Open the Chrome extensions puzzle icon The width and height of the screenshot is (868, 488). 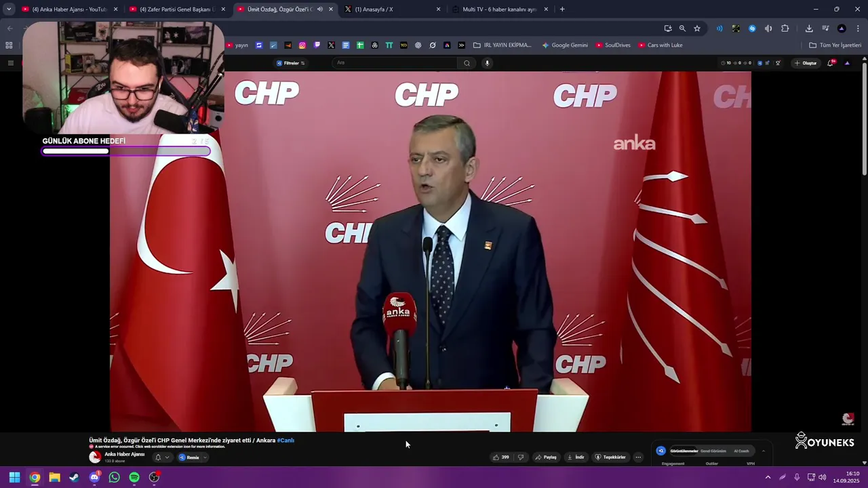(x=785, y=28)
